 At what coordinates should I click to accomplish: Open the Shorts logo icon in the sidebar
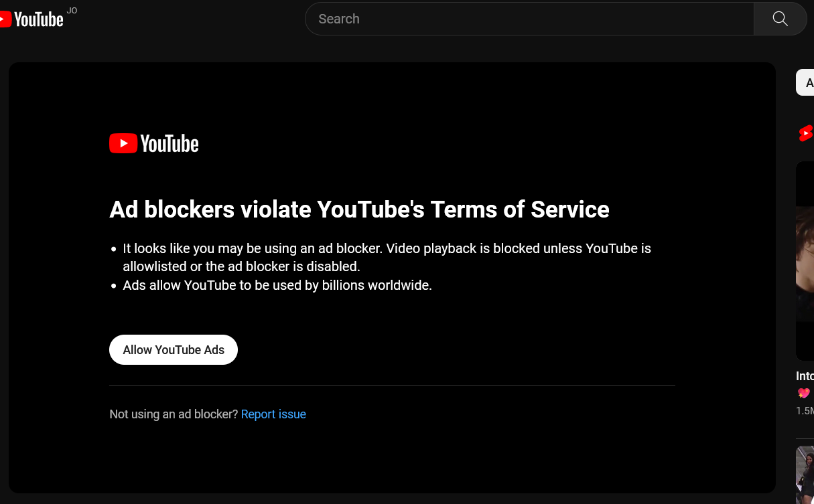[806, 133]
